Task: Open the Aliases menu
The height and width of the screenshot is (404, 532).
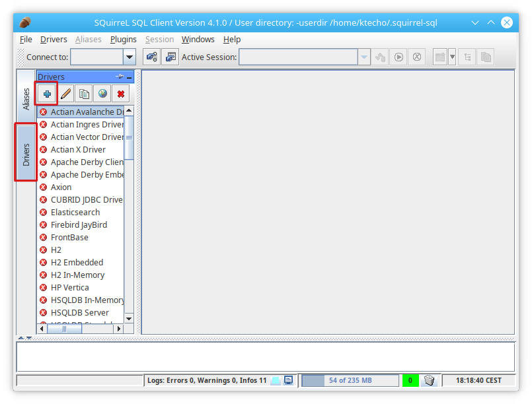Action: point(88,40)
